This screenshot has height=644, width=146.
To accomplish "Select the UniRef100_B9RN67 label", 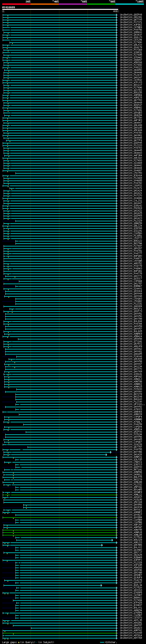I will [x=131, y=286].
